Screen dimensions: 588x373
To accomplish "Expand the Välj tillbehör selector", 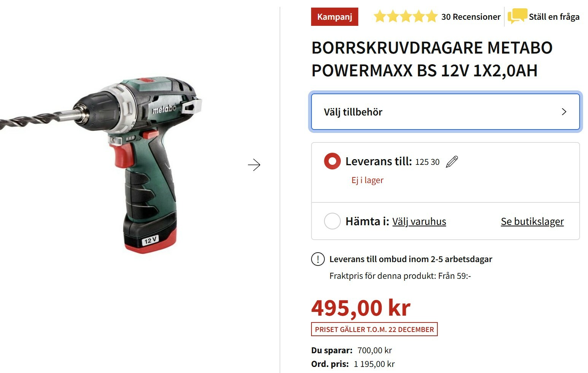I will coord(445,112).
